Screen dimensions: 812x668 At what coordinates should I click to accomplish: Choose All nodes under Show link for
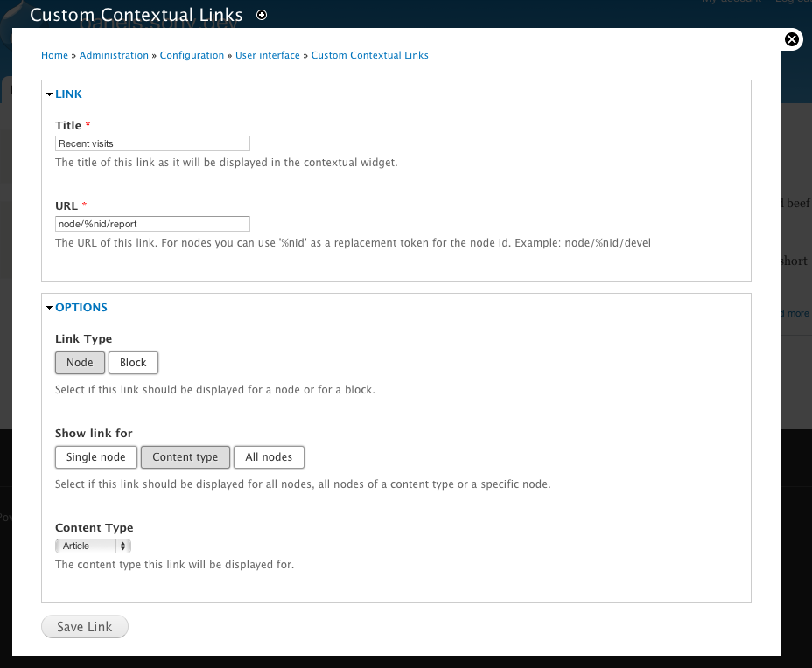[x=269, y=456]
